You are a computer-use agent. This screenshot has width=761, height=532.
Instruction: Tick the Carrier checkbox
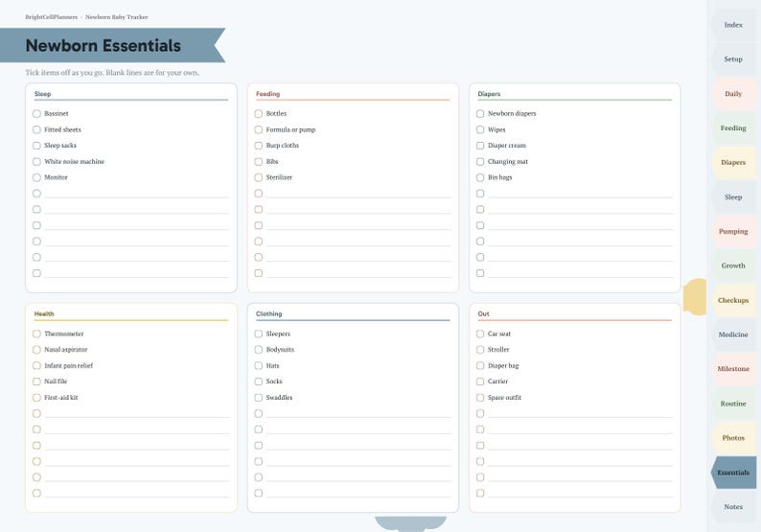480,382
